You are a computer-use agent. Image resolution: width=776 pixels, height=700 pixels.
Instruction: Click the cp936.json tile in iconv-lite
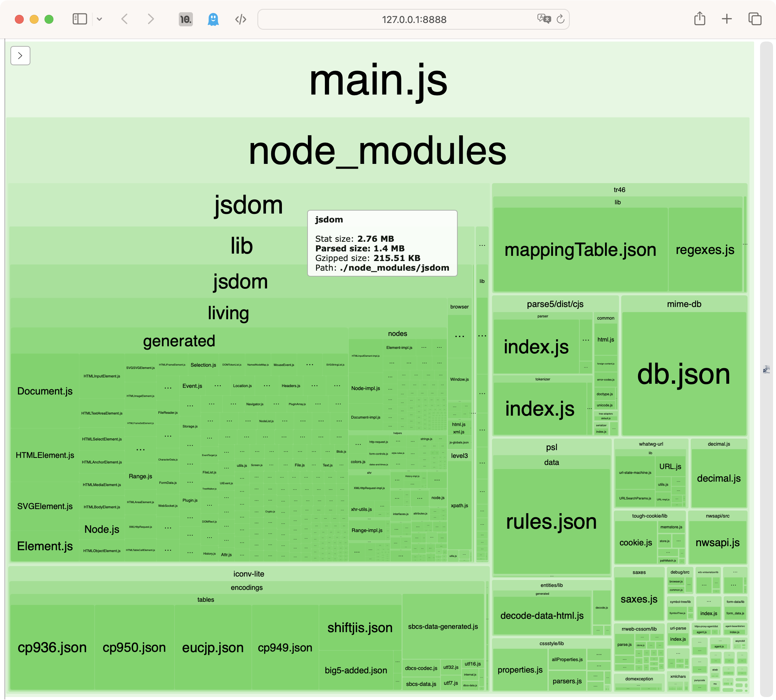tap(52, 648)
